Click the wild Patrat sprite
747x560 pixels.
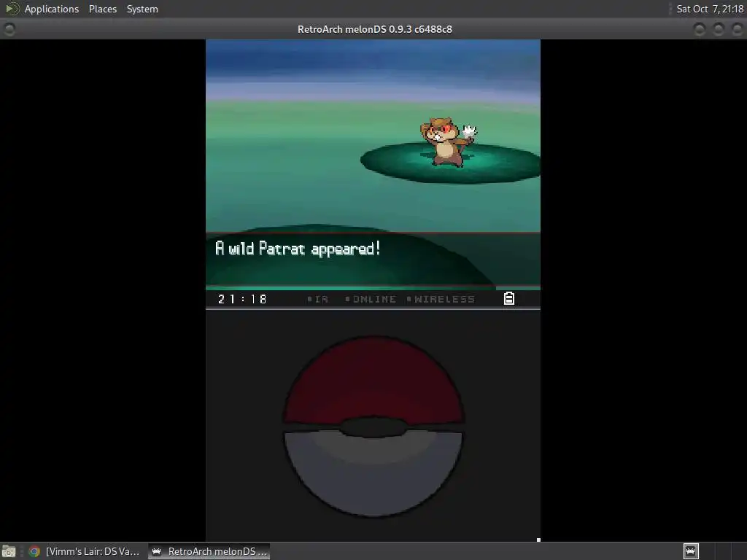point(447,142)
